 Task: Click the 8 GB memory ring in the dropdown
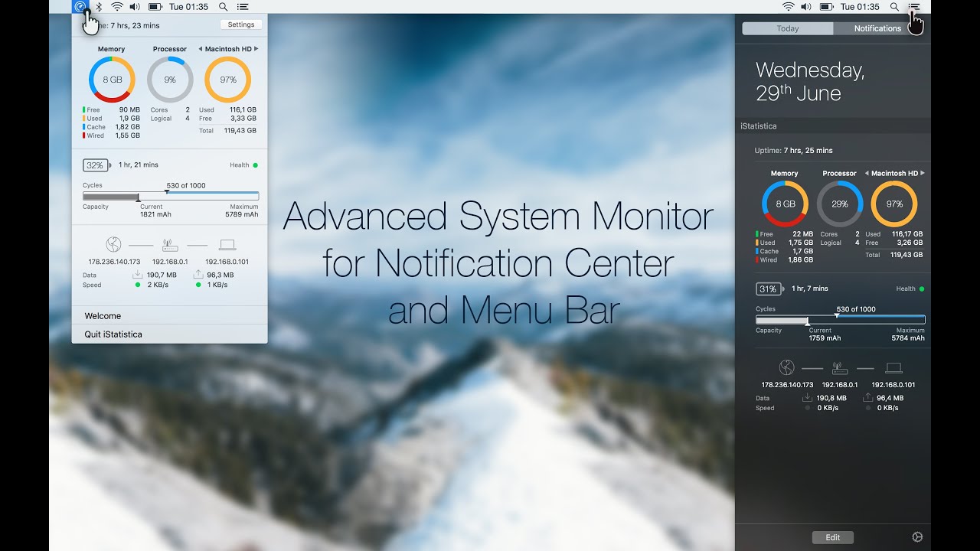(112, 80)
